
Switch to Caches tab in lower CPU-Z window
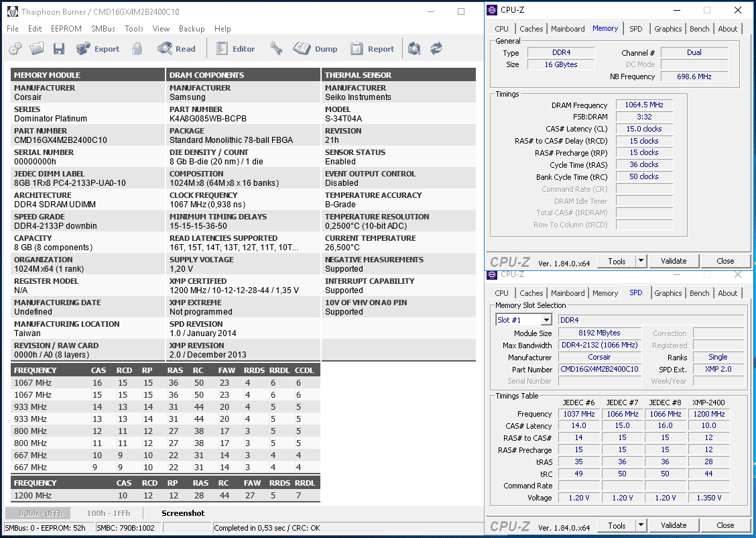coord(531,293)
